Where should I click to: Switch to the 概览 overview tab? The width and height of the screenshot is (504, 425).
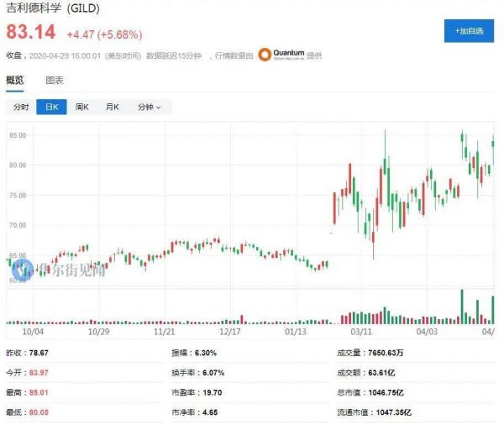tap(15, 81)
